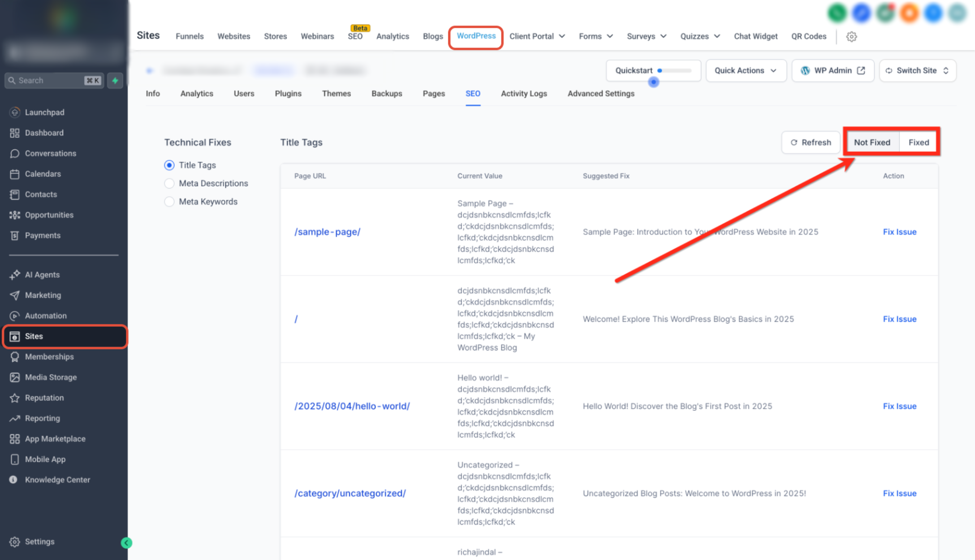Click Fix Issue for /sample-page/

pyautogui.click(x=900, y=232)
